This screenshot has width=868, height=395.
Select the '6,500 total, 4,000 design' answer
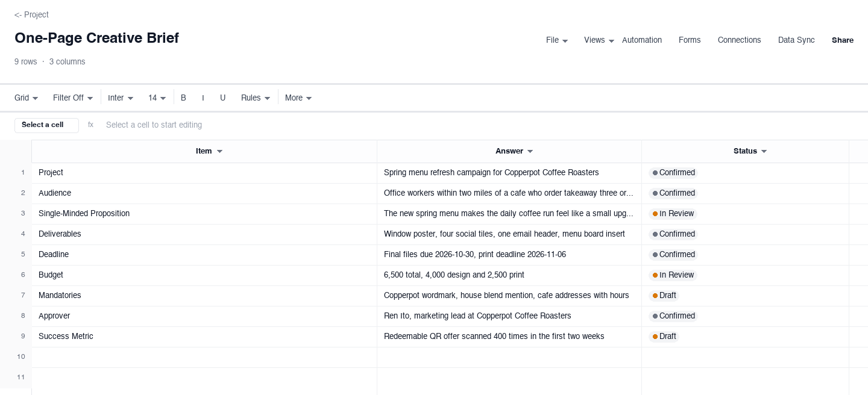coord(509,275)
